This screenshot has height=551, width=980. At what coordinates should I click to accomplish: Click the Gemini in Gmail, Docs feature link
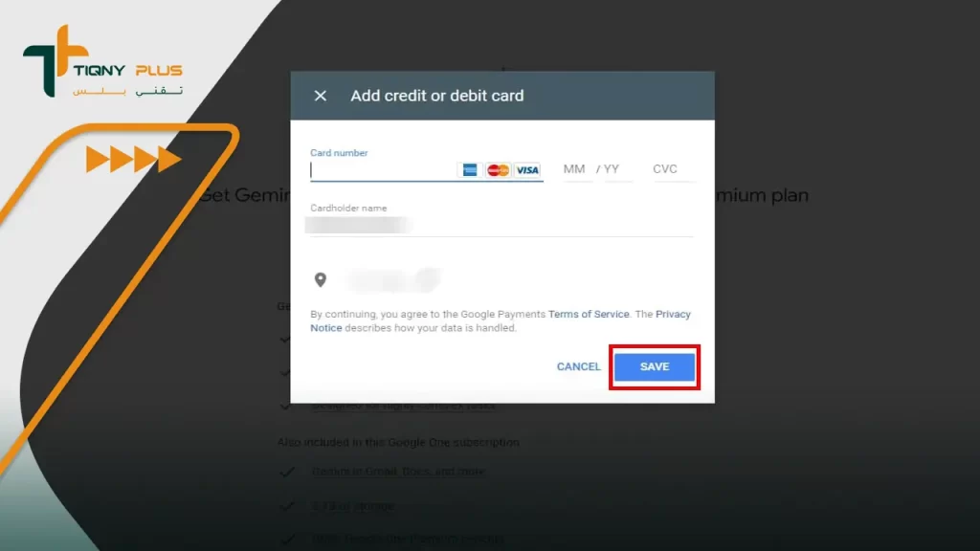coord(398,472)
